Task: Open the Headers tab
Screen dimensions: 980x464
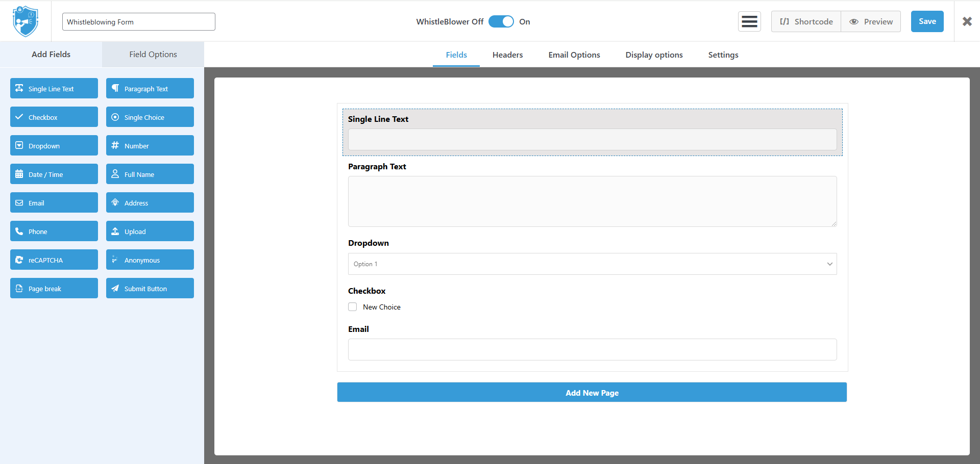Action: tap(508, 55)
